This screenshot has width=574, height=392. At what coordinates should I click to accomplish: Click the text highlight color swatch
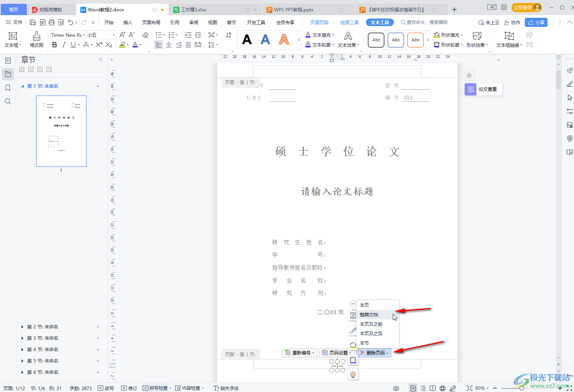[x=122, y=45]
